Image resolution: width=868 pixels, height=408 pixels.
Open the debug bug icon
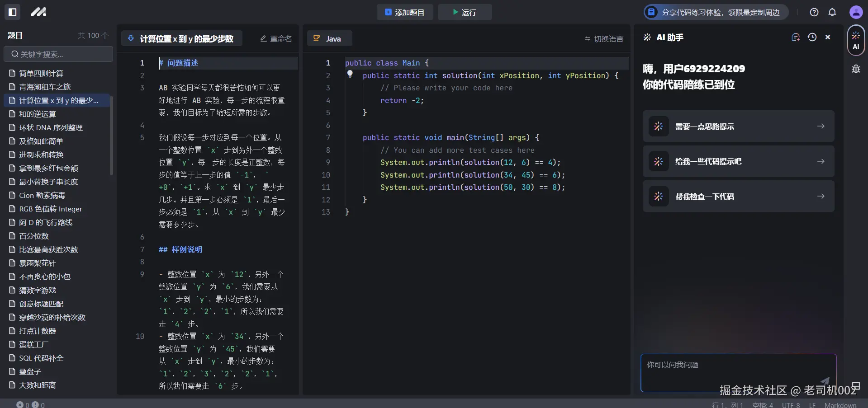(856, 69)
